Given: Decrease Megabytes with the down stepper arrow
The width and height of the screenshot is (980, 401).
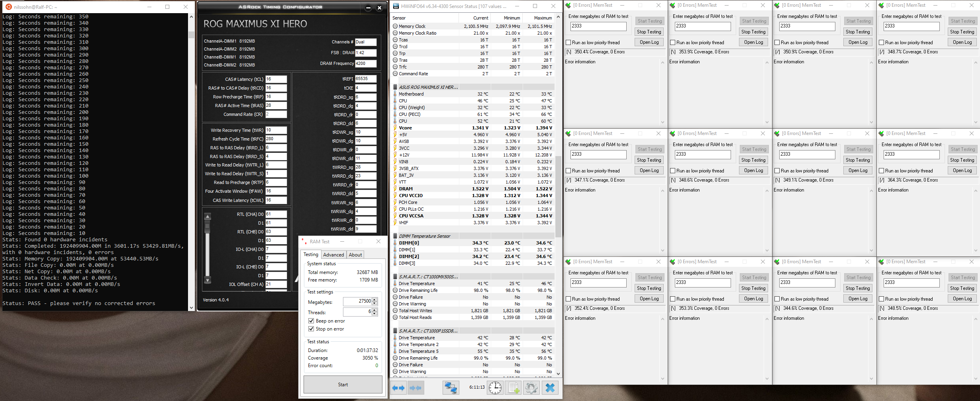Looking at the screenshot, I should click(x=374, y=303).
